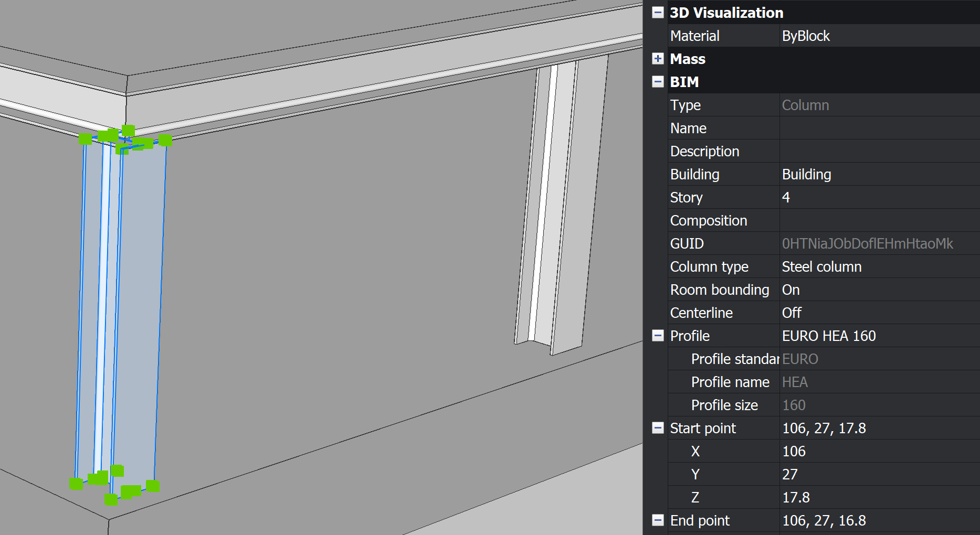Click the Composition value field
Screen dimensions: 980x535
pos(879,220)
